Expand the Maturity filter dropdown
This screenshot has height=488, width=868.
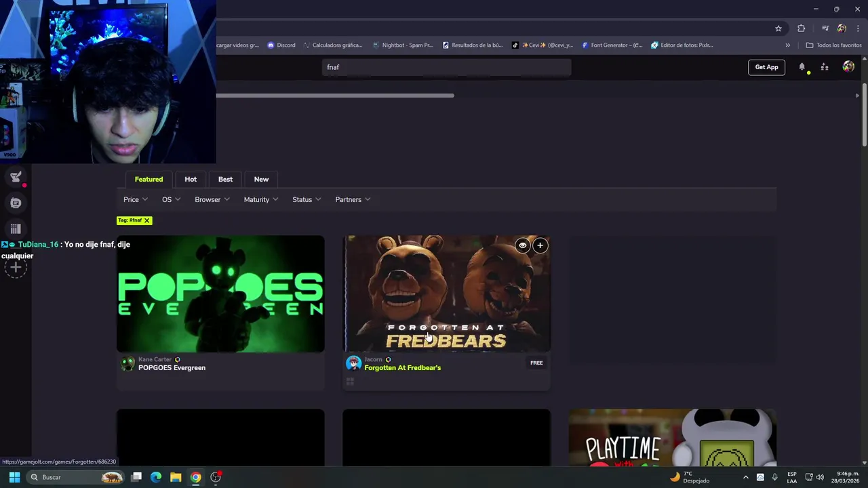click(261, 199)
